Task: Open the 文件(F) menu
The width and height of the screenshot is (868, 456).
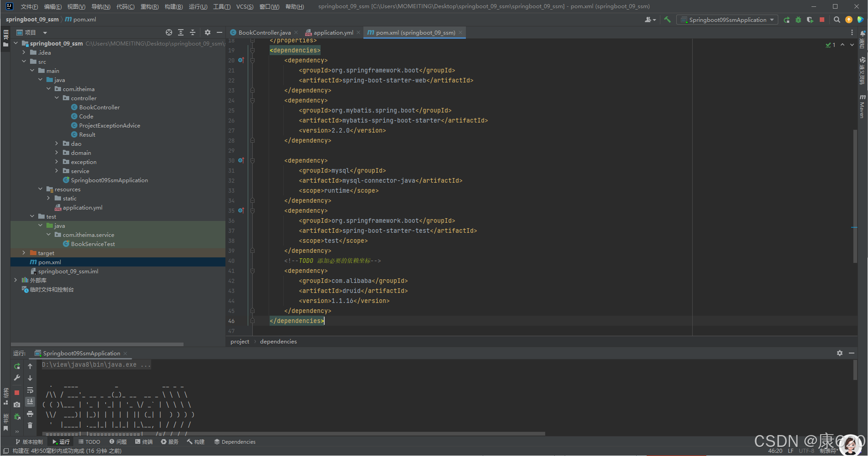Action: click(x=29, y=6)
